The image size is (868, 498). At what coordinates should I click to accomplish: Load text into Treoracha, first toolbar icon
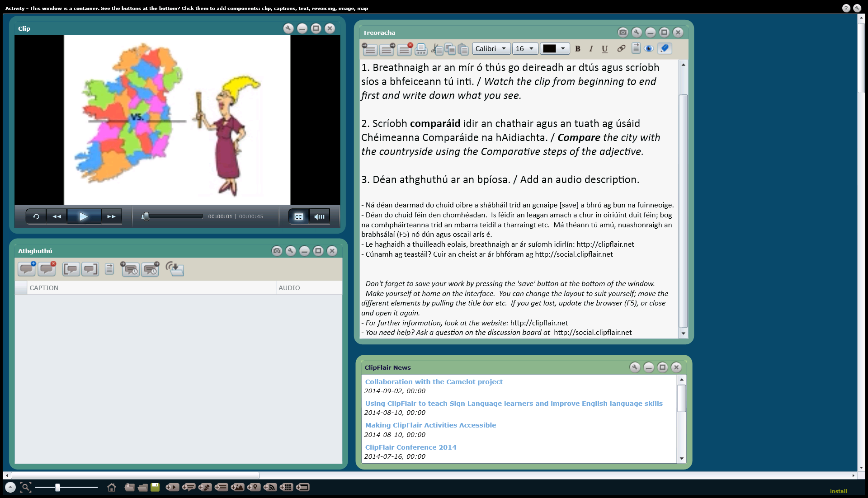coord(369,49)
